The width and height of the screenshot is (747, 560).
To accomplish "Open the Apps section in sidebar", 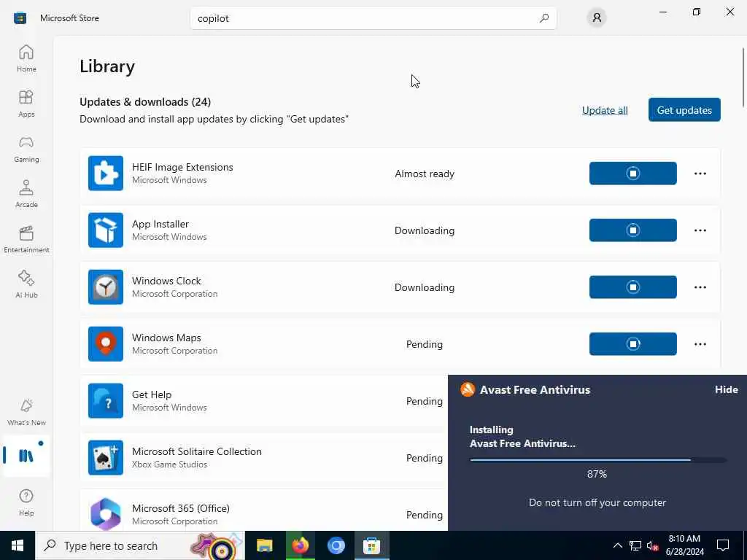I will point(26,104).
